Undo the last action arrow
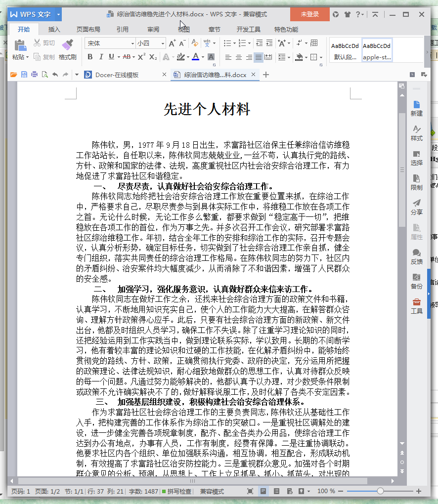Screen dimensions: 438x504 pyautogui.click(x=55, y=75)
